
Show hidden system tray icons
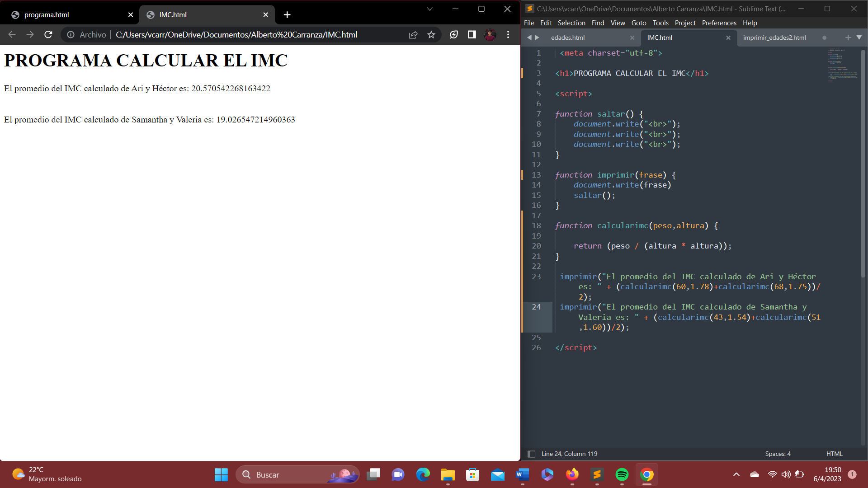(x=736, y=474)
